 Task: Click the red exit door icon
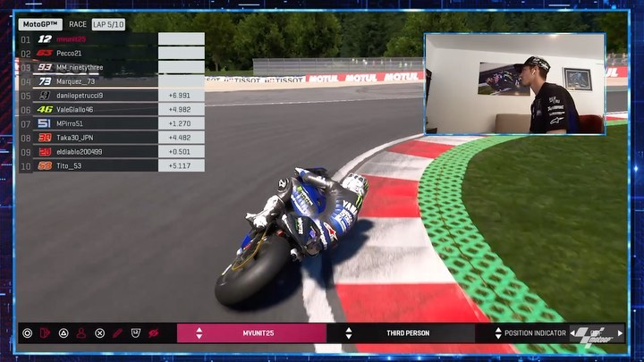tap(45, 333)
